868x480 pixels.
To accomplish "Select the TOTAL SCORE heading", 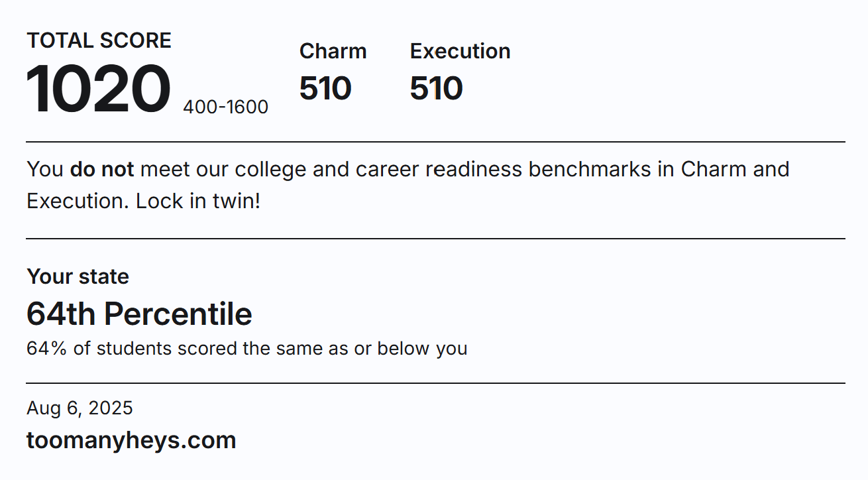I will point(99,40).
